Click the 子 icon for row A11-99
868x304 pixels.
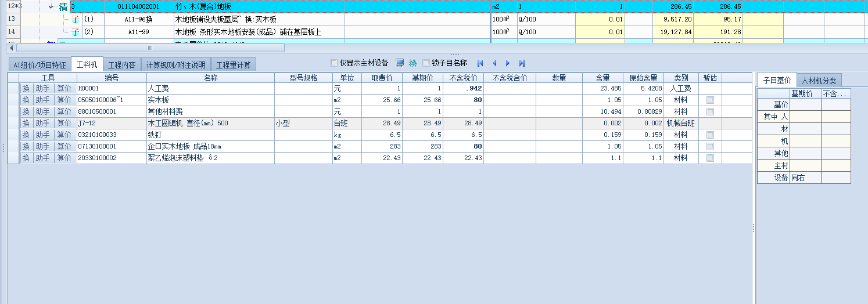point(75,32)
